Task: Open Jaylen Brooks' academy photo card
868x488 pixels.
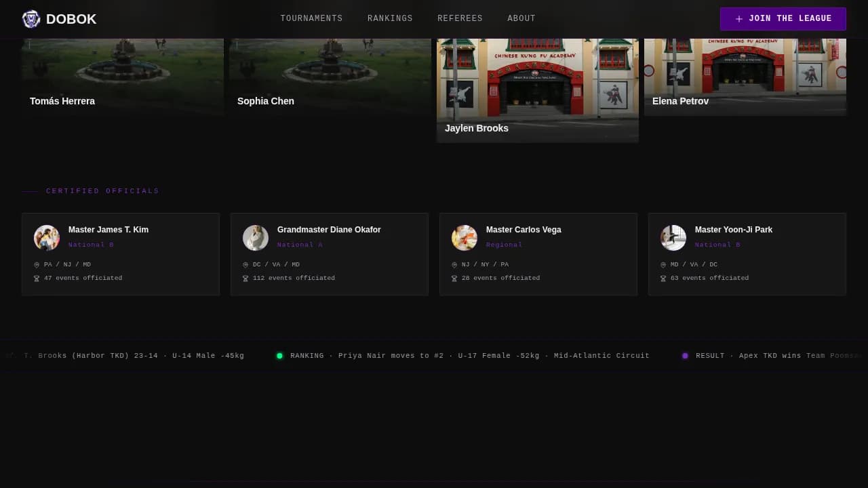Action: 538,90
